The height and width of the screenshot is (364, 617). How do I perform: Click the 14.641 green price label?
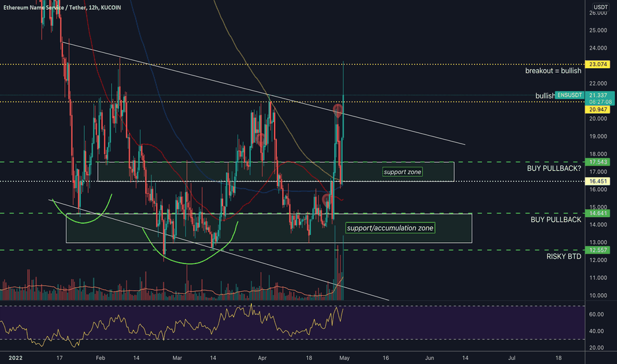pos(598,213)
